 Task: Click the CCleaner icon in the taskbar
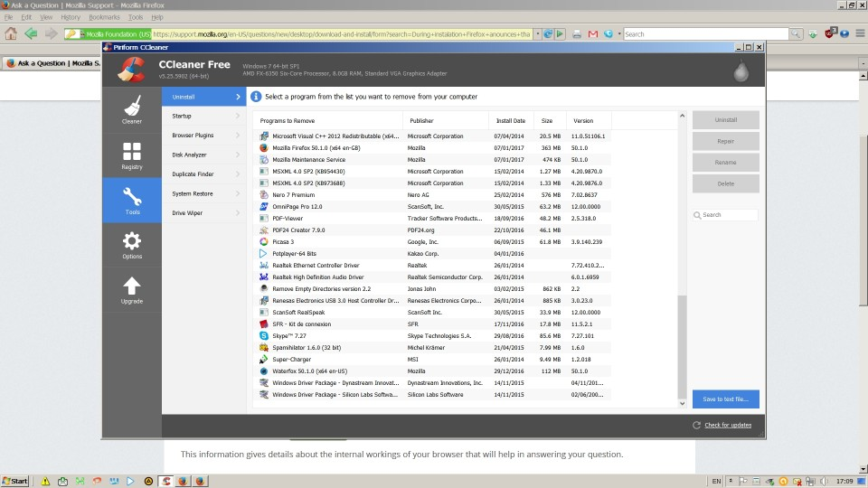165,481
